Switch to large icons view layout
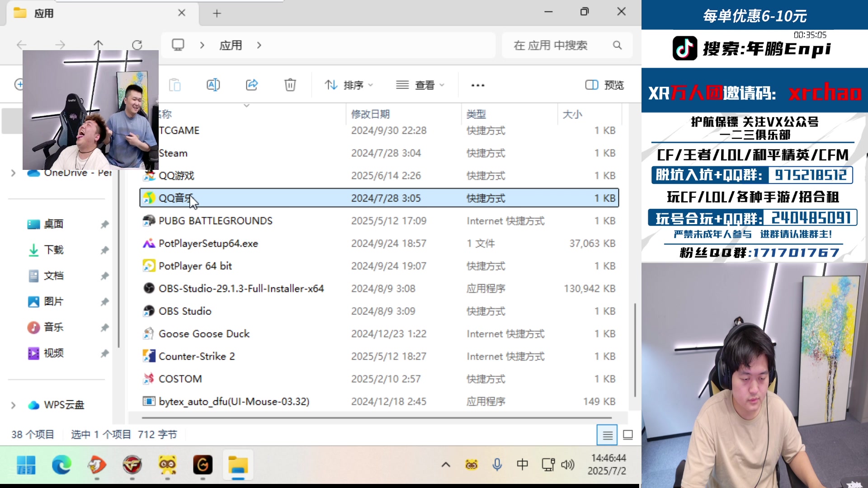The image size is (868, 488). point(628,435)
